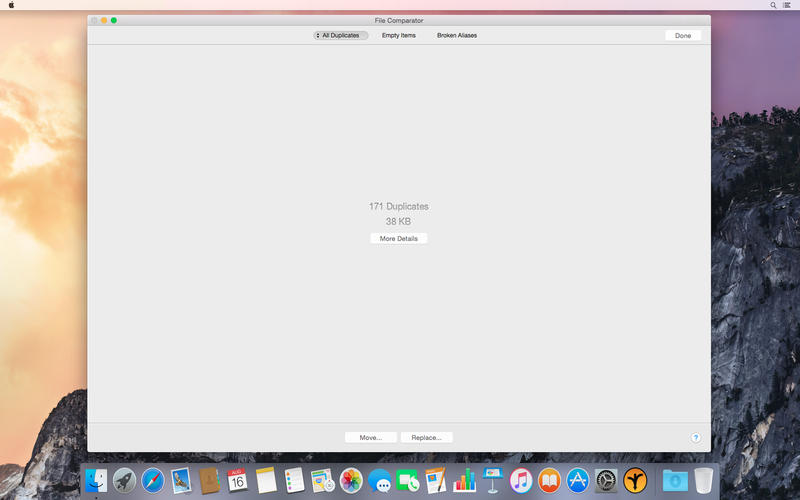The image size is (800, 500).
Task: Click the File Comparator app icon in the dock
Action: 635,480
